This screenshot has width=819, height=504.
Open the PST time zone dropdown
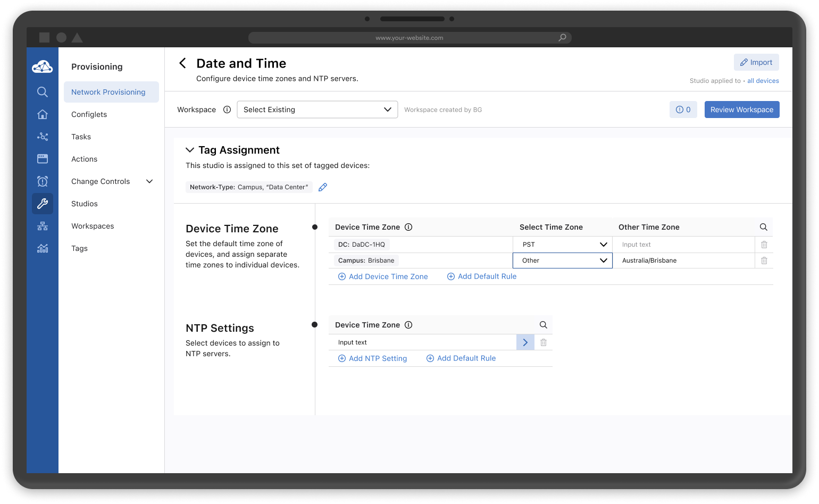point(563,245)
